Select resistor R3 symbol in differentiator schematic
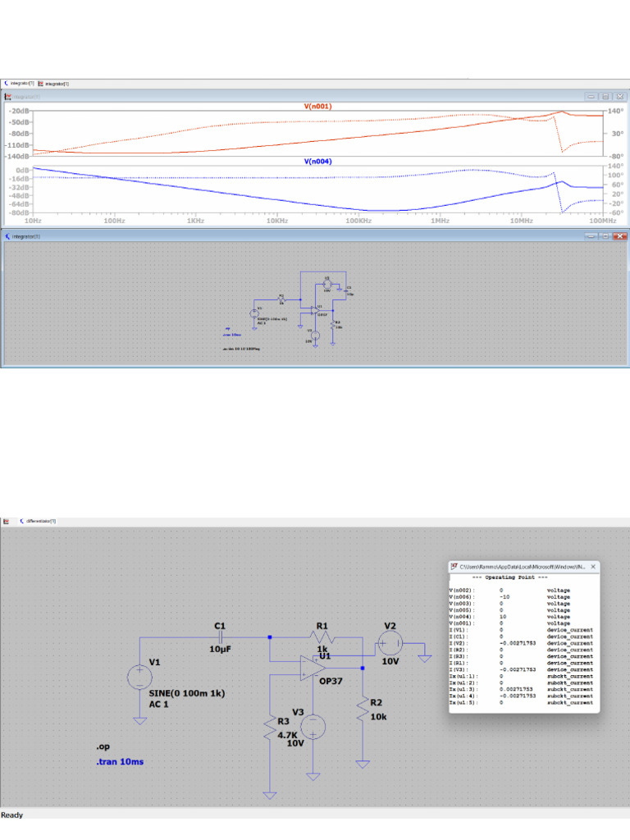Screen dimensions: 630x840 click(269, 728)
